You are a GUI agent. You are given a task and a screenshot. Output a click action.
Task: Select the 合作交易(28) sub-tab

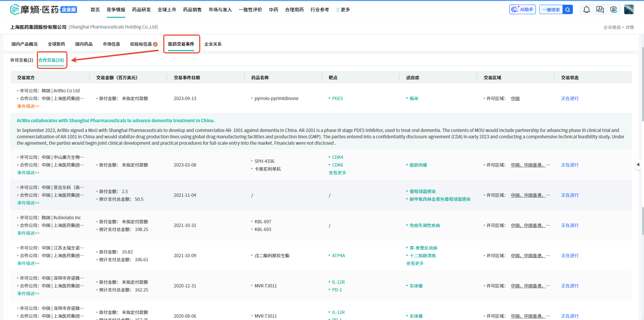click(x=51, y=60)
